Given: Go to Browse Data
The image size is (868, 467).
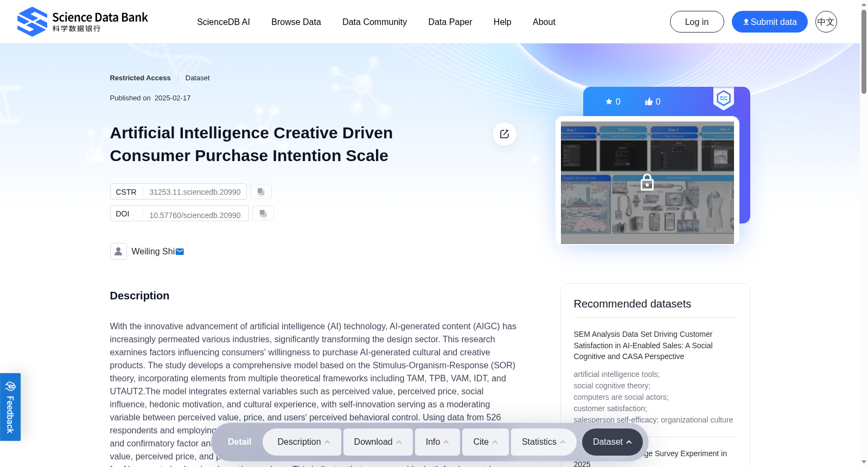Looking at the screenshot, I should point(296,22).
